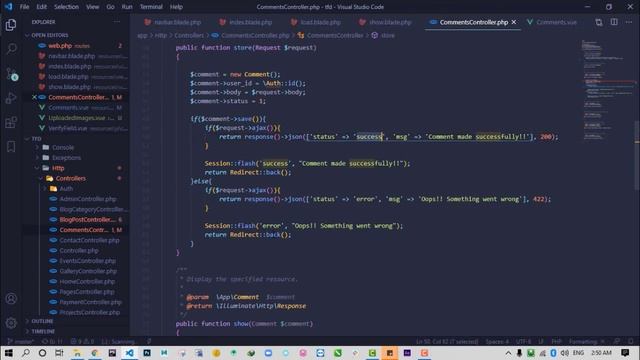This screenshot has height=360, width=640.
Task: Click the master git branch indicator
Action: tap(21, 342)
